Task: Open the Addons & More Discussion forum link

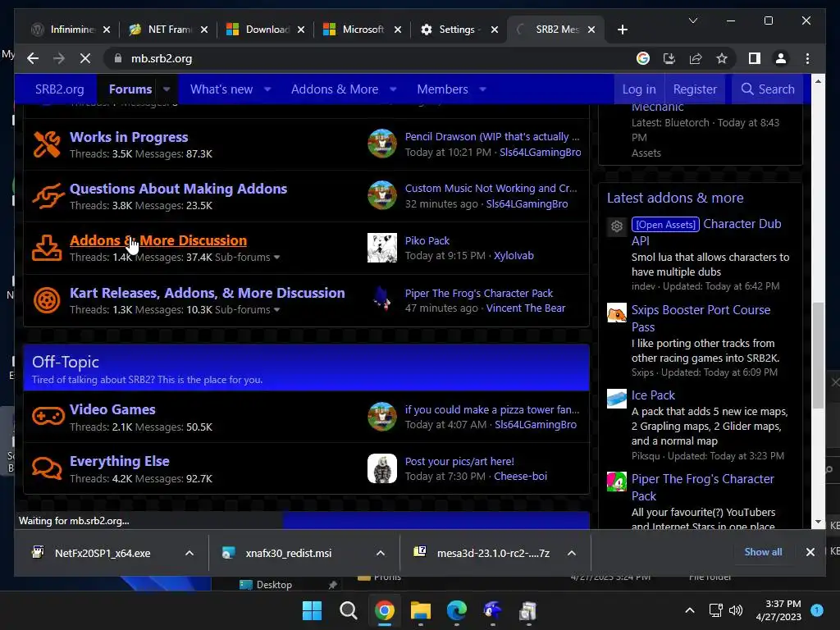Action: (158, 240)
